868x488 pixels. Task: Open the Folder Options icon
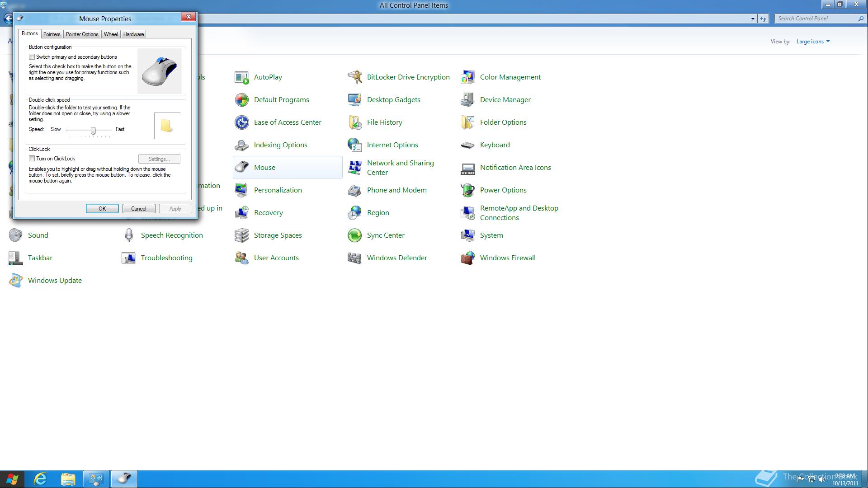point(468,122)
